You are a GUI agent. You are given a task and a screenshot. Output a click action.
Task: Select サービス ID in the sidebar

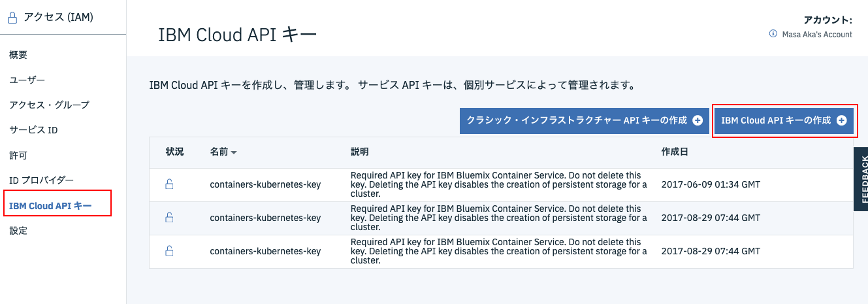pyautogui.click(x=33, y=130)
